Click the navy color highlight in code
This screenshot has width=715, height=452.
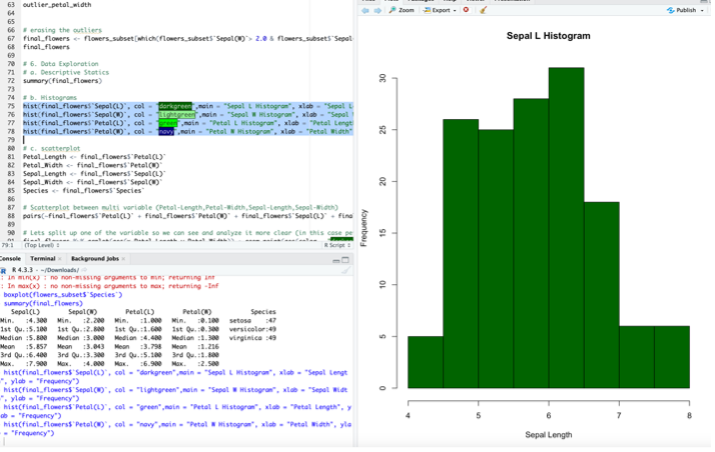(x=167, y=131)
